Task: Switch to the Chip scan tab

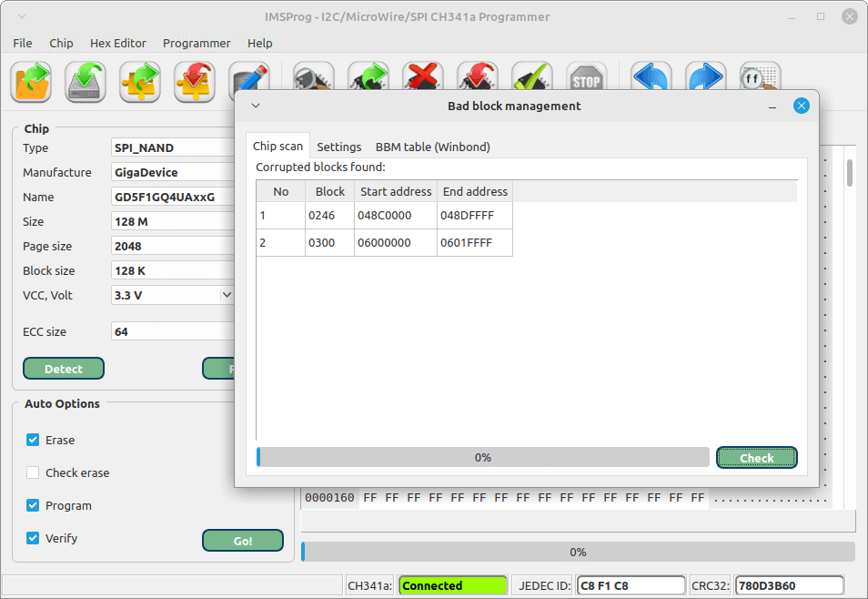Action: [278, 147]
